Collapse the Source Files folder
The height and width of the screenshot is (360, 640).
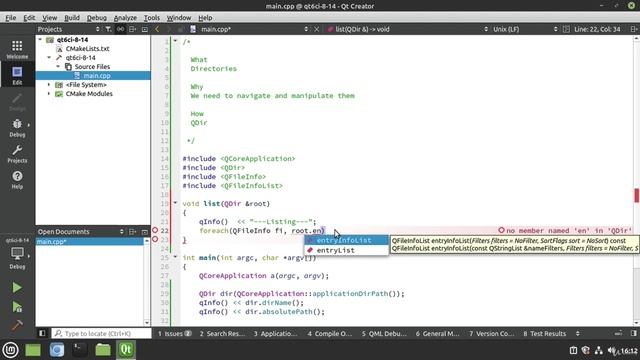point(58,67)
